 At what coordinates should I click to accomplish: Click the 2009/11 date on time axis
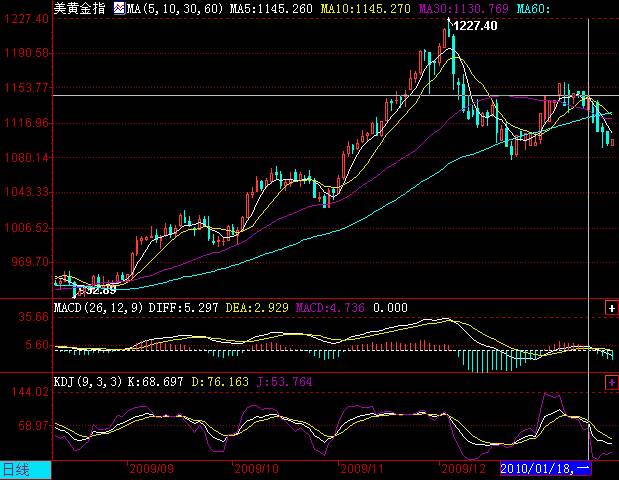361,468
